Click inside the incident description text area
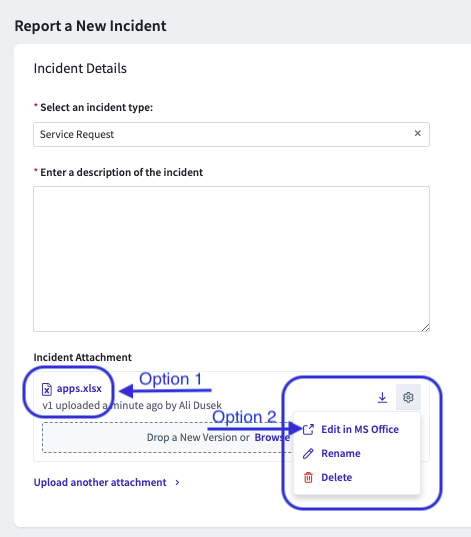This screenshot has height=537, width=471. [x=231, y=259]
